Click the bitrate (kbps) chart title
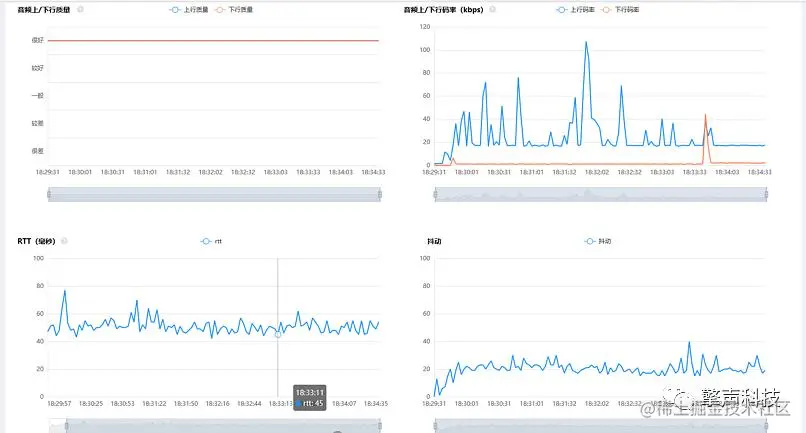Image resolution: width=806 pixels, height=433 pixels. coord(444,9)
